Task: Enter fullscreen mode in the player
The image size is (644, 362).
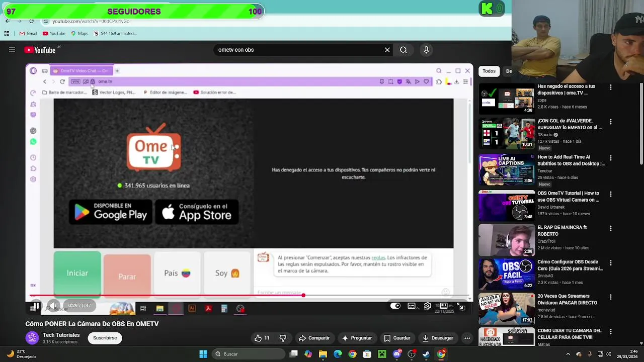Action: [461, 306]
